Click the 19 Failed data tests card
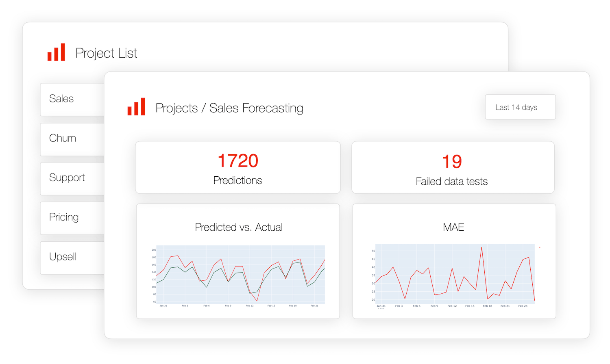 [x=453, y=167]
